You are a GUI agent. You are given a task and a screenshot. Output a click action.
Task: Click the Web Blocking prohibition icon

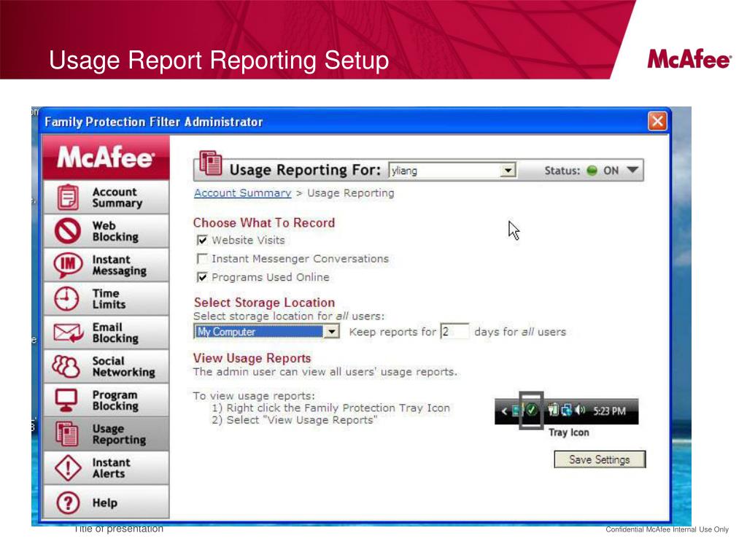[68, 231]
